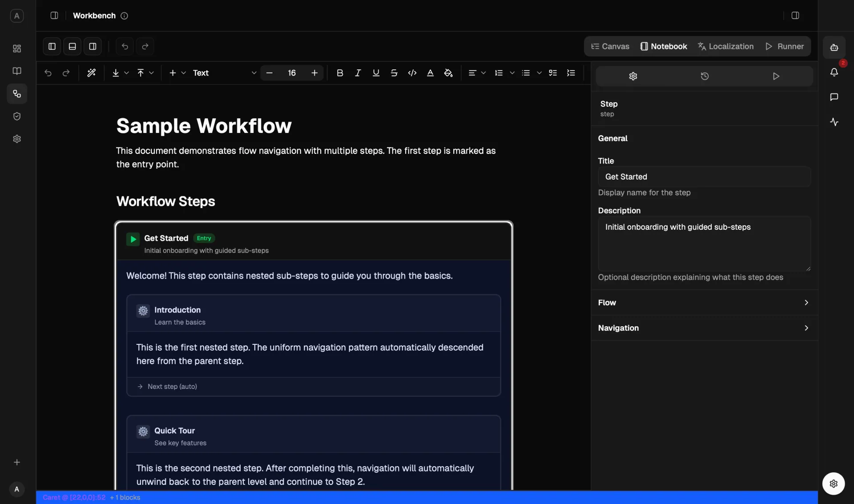Screen dimensions: 854x504
Task: View activity with the pulse icon
Action: (834, 122)
